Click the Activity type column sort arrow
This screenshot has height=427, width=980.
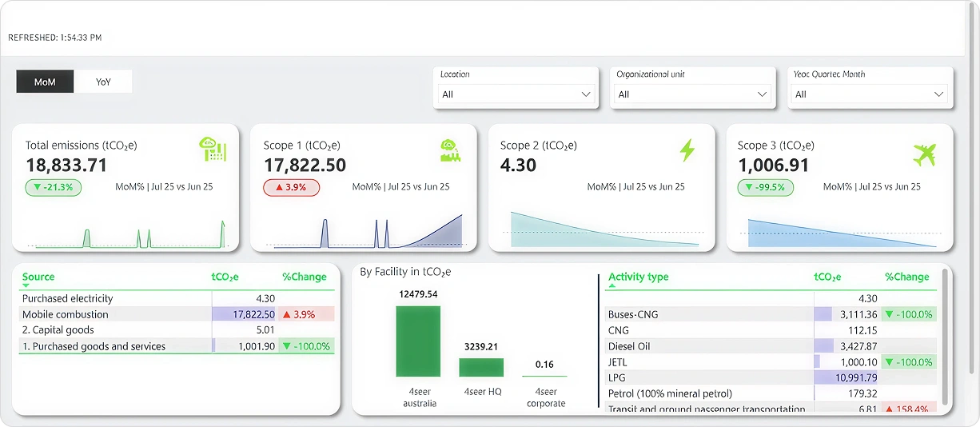(612, 285)
